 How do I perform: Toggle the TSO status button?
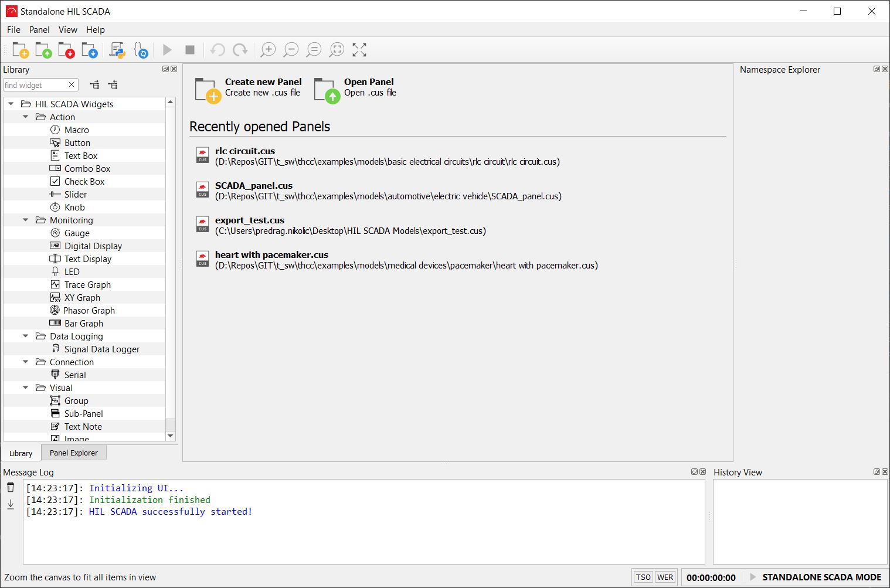click(643, 577)
